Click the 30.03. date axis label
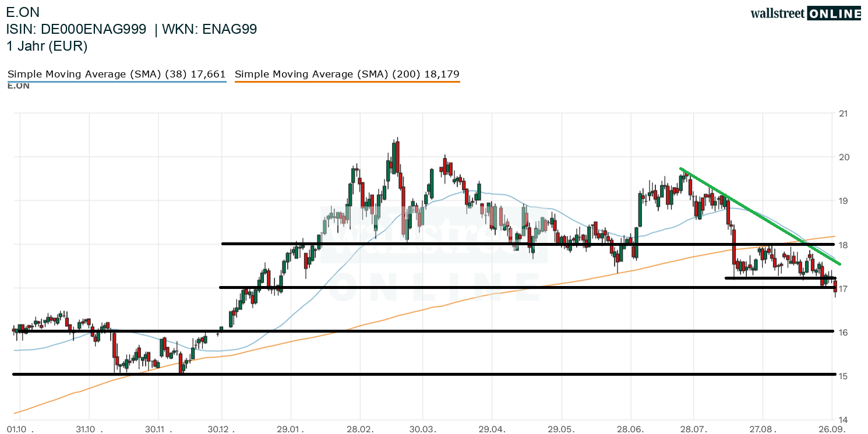 click(424, 429)
